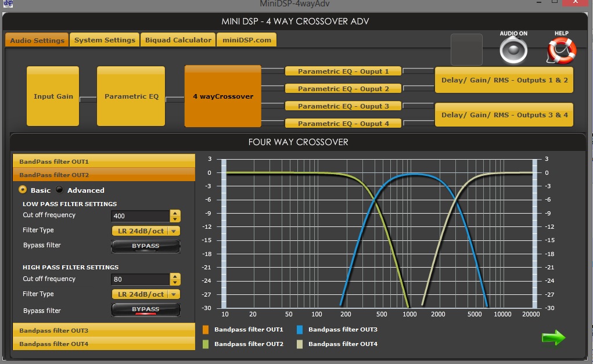Increase high pass cut off frequency stepper

click(175, 277)
